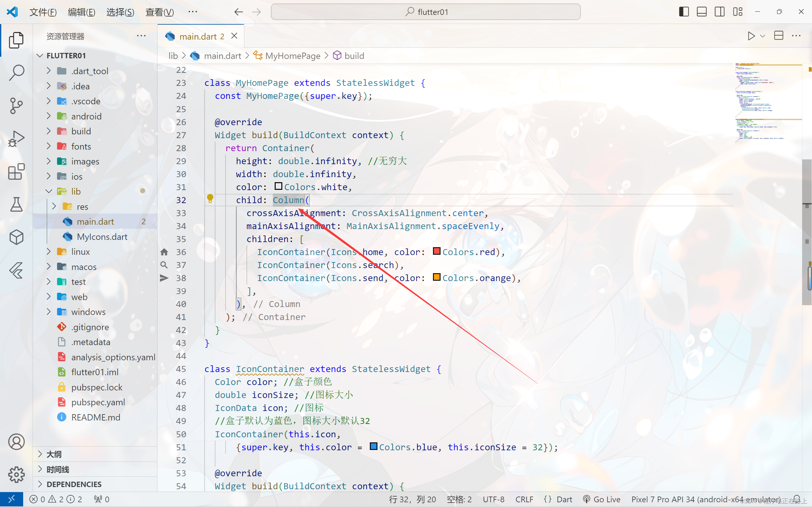The width and height of the screenshot is (812, 507).
Task: Open the Extensions view
Action: click(x=16, y=172)
